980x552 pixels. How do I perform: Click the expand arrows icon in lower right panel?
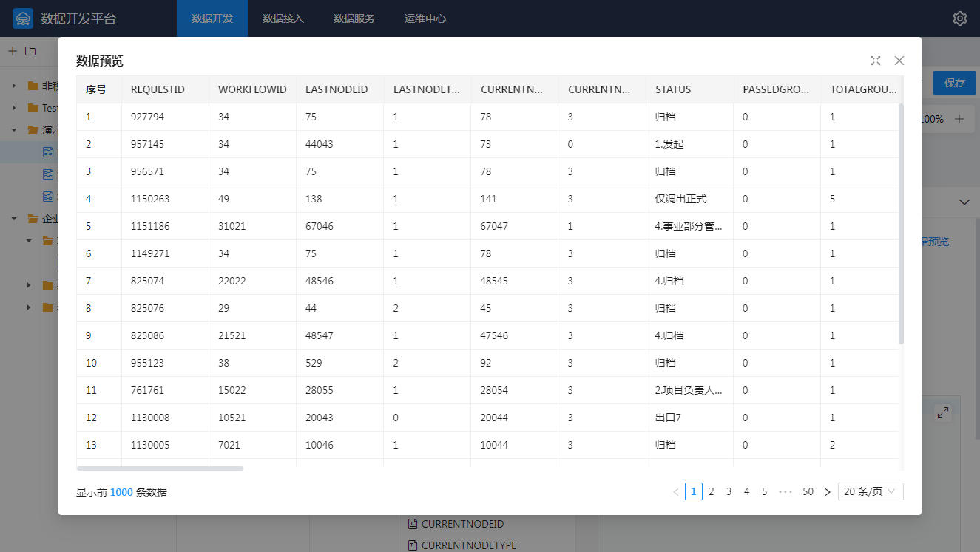943,413
